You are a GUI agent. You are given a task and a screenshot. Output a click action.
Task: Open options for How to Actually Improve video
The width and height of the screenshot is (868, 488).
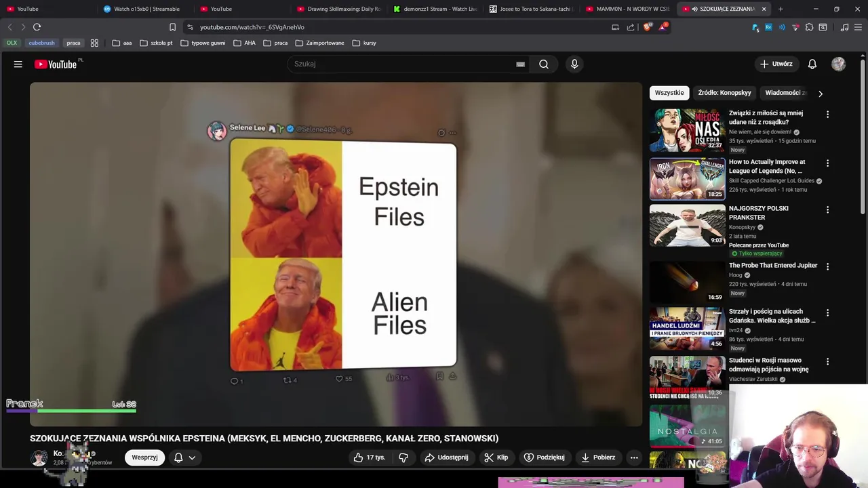pyautogui.click(x=827, y=163)
